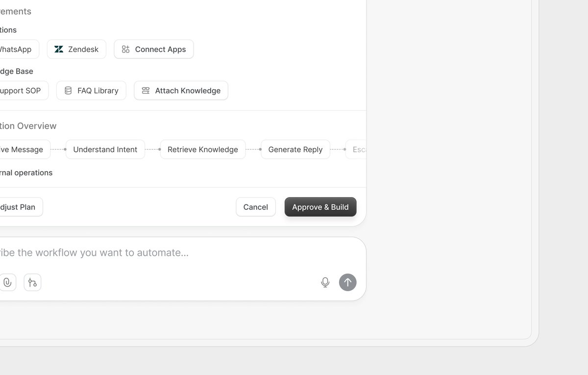
Task: Click the External operations label
Action: [26, 173]
